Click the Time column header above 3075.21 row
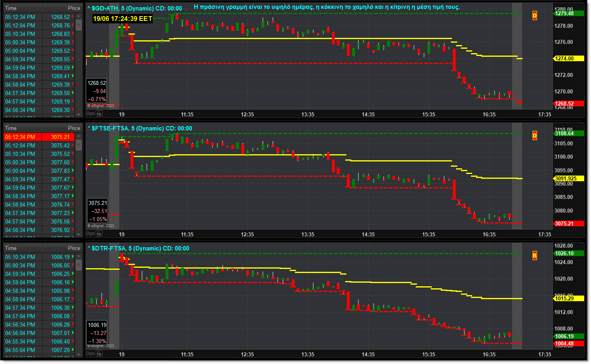 23,128
